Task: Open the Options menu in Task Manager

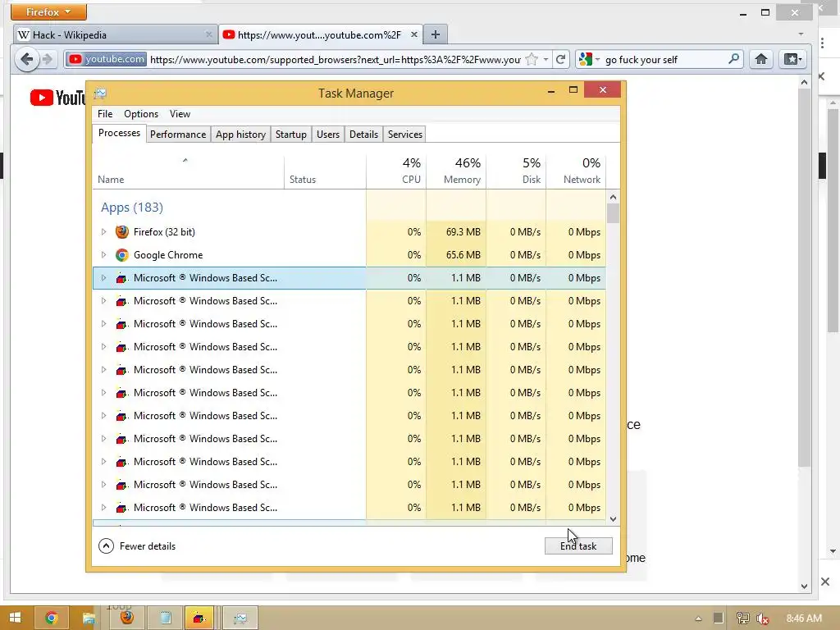Action: (x=141, y=113)
